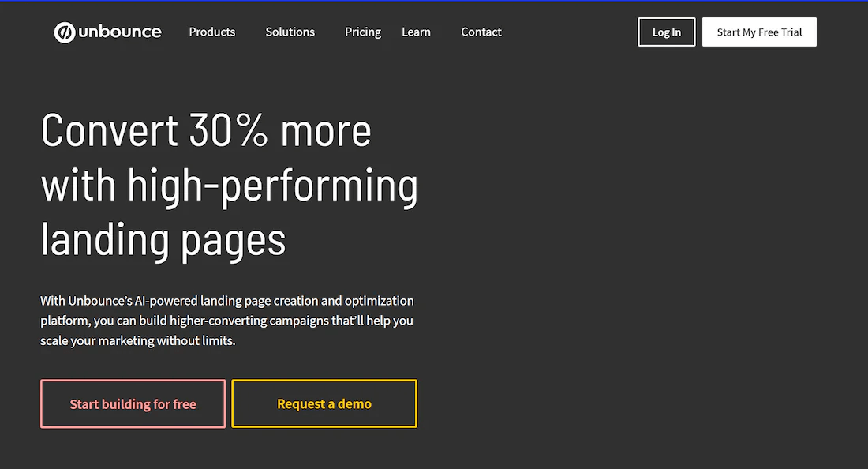Click the "Convert 30% more" headline text
The height and width of the screenshot is (469, 868).
click(x=206, y=131)
